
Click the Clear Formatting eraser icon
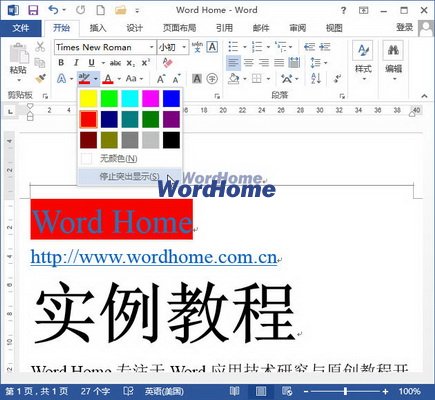click(x=167, y=63)
